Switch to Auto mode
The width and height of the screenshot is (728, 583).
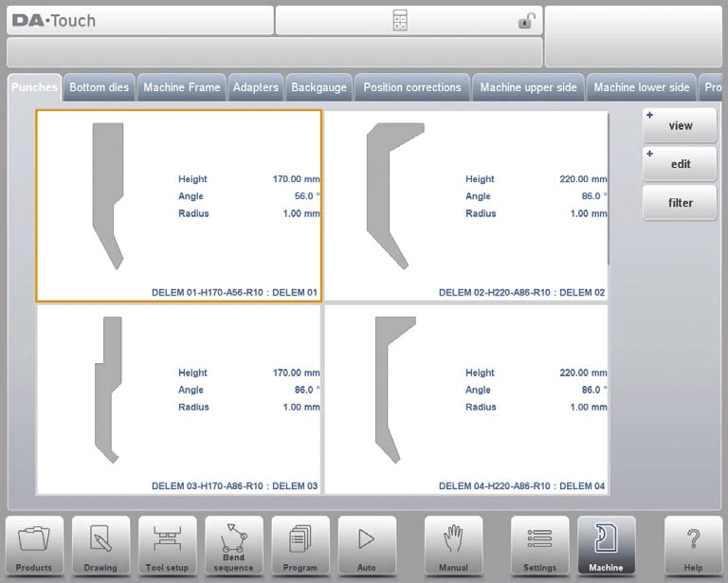tap(367, 546)
